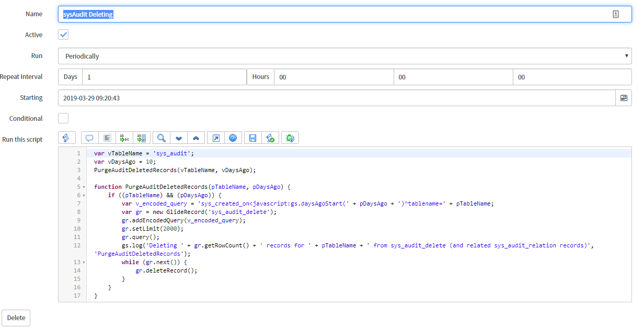Enable the Conditional checkbox
The width and height of the screenshot is (644, 329).
pos(63,118)
